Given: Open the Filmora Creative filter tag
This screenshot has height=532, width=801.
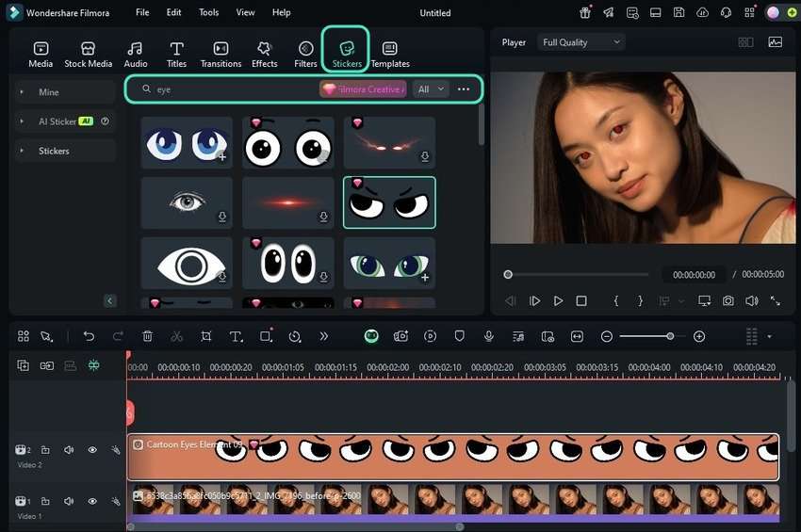Looking at the screenshot, I should click(363, 89).
